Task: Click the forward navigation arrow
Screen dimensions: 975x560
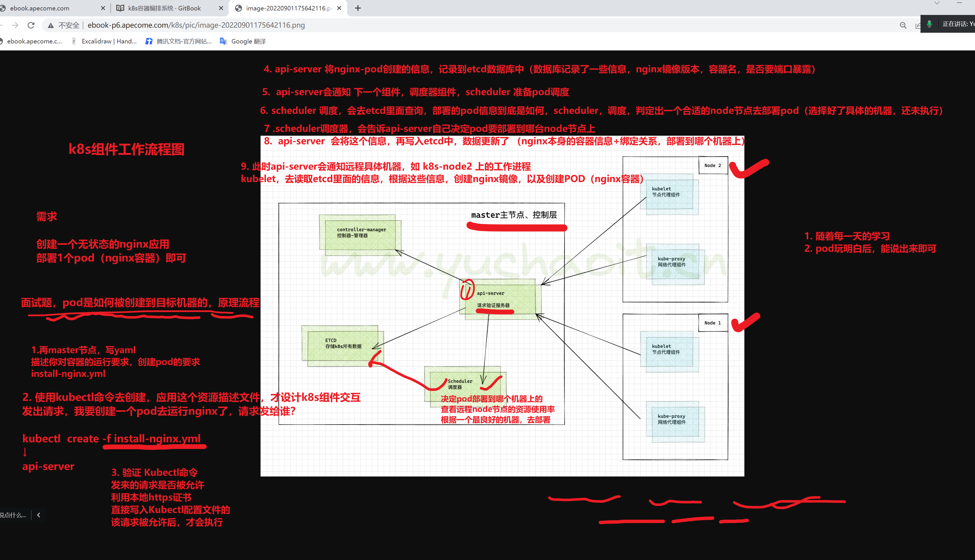Action: point(15,25)
